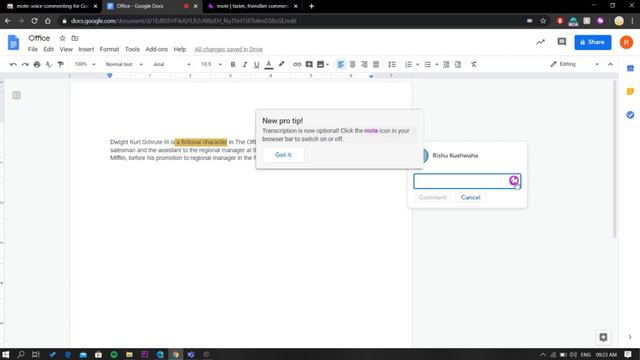This screenshot has height=360, width=640.
Task: Open the Help menu
Action: pyautogui.click(x=180, y=49)
